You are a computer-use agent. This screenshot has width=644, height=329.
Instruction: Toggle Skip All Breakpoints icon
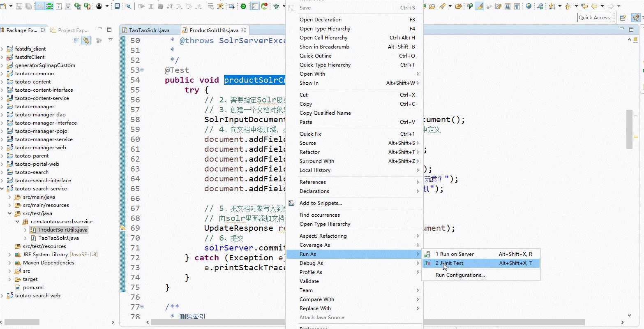129,6
